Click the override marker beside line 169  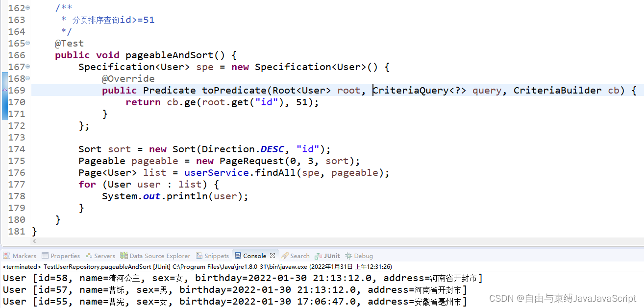tap(4, 91)
